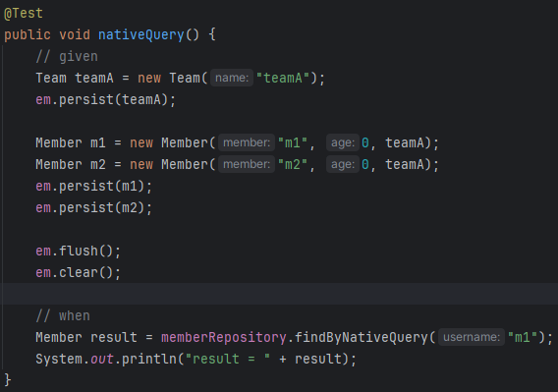Click the findByNativeQuery method call
This screenshot has height=392, width=558.
(361, 338)
